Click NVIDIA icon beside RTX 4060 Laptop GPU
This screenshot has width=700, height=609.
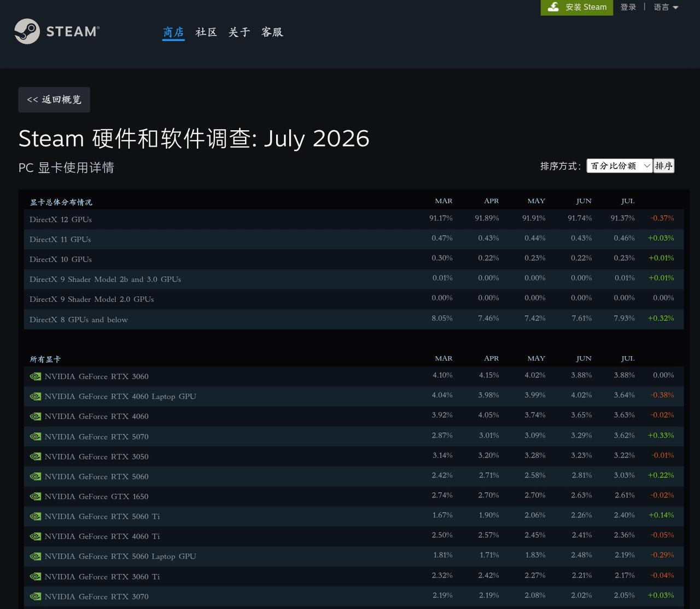point(36,396)
